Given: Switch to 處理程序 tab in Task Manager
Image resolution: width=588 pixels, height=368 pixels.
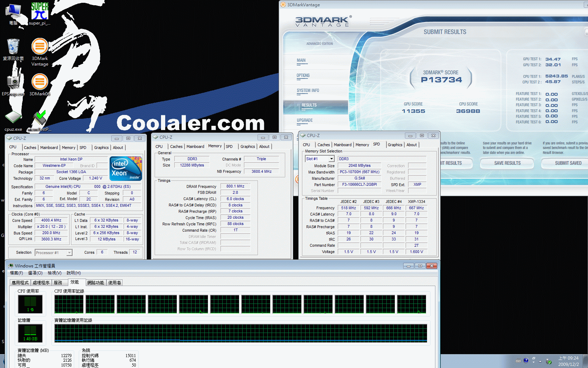Looking at the screenshot, I should pyautogui.click(x=41, y=283).
